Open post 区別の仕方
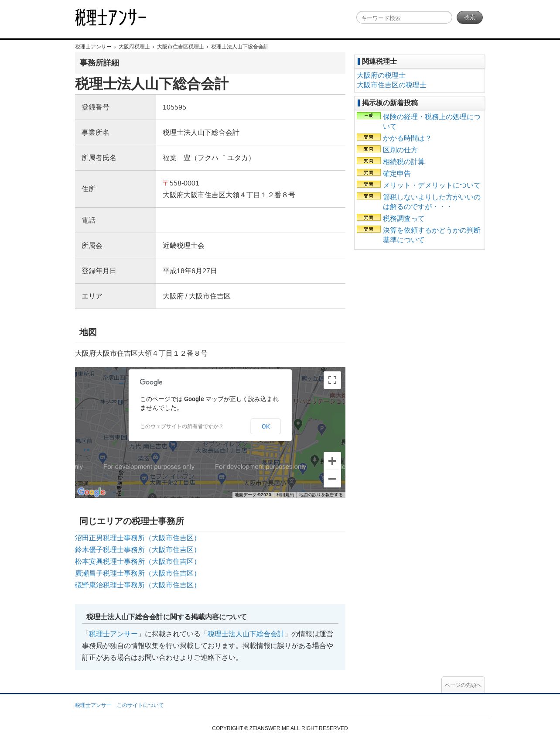 tap(400, 150)
